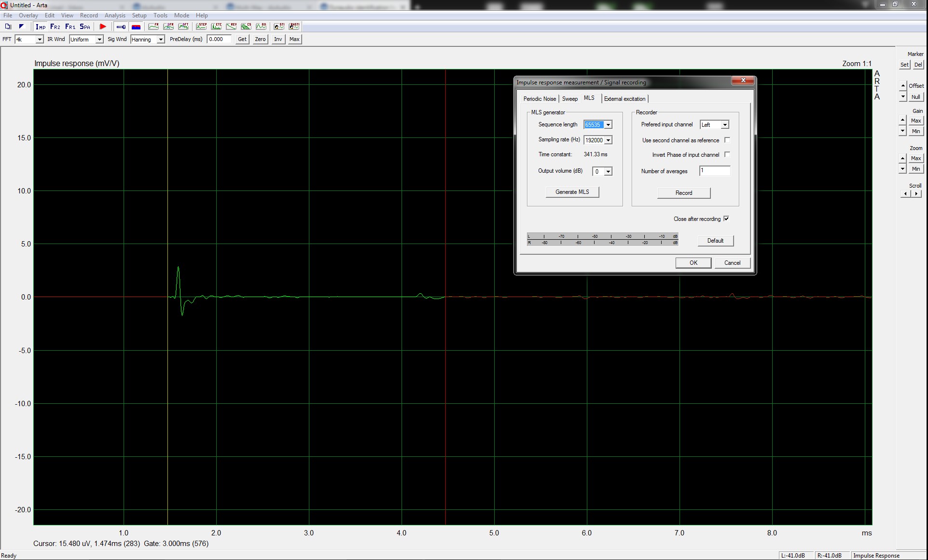Click the Marker Del button
The height and width of the screenshot is (560, 928).
918,65
